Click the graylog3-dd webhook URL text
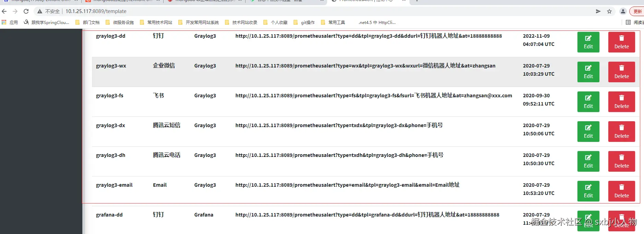Viewport: 644px width, 234px height. tap(369, 36)
